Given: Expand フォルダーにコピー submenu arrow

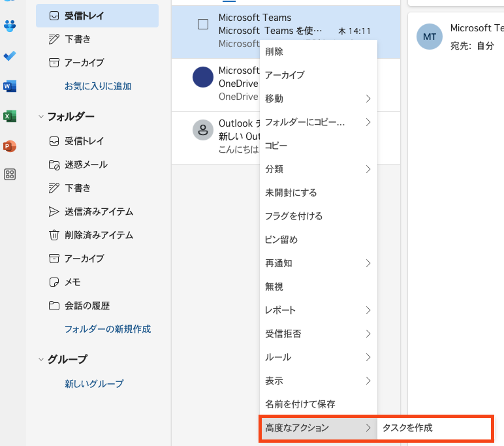Looking at the screenshot, I should tap(368, 122).
